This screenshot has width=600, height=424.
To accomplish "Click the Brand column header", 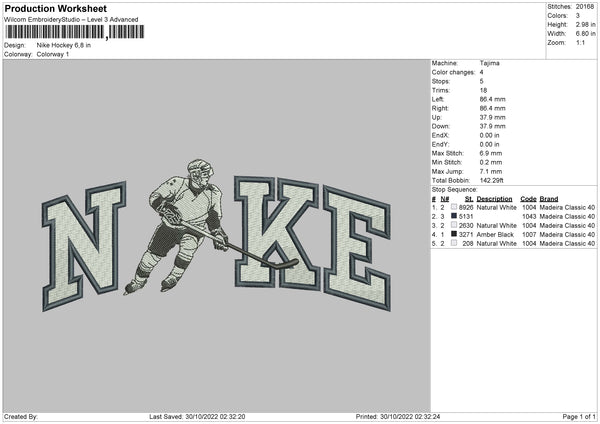I will pyautogui.click(x=549, y=199).
